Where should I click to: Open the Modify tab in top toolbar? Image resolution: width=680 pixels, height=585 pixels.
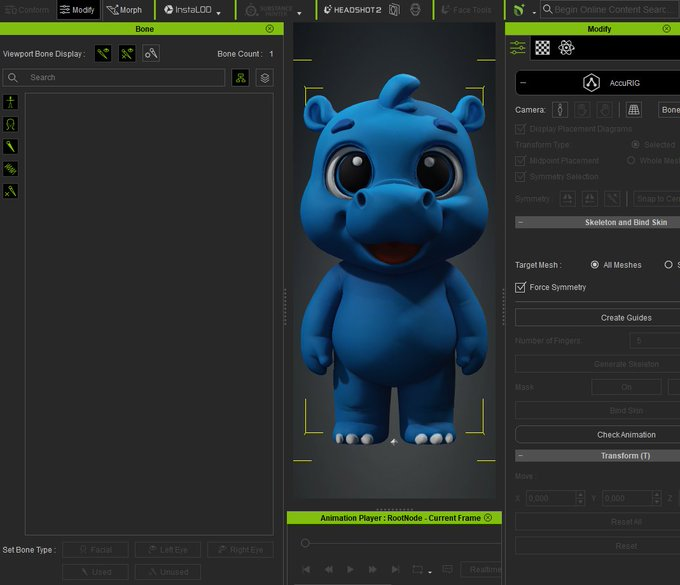pos(78,10)
